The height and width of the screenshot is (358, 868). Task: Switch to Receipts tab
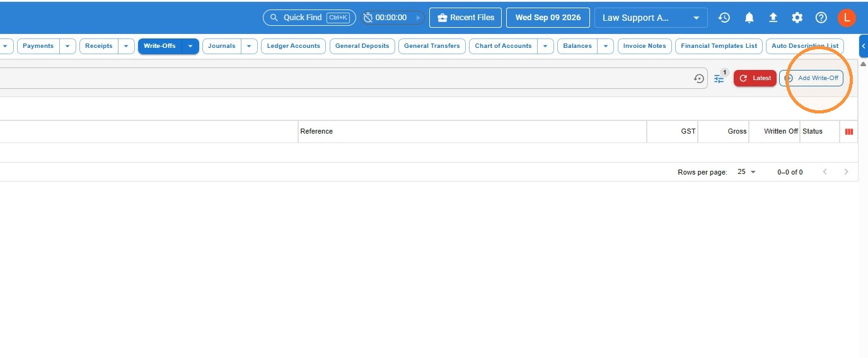pyautogui.click(x=99, y=46)
